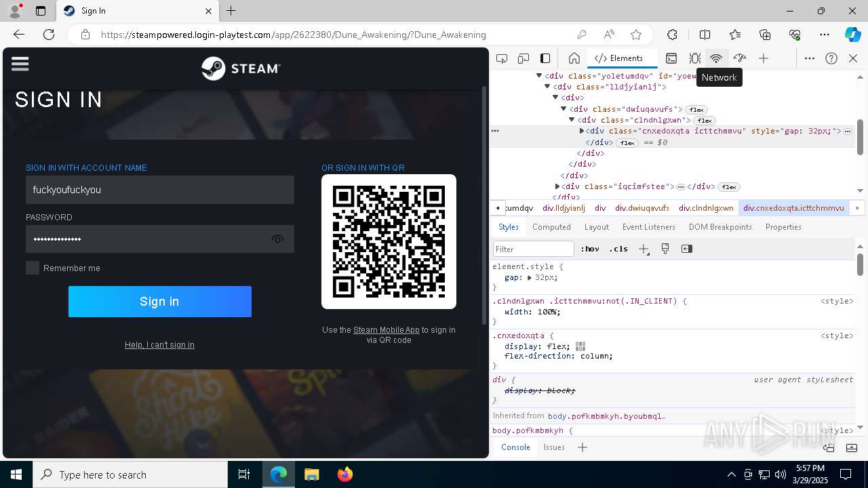Toggle flex badge next to iqcimfstee
The image size is (868, 488).
(729, 187)
